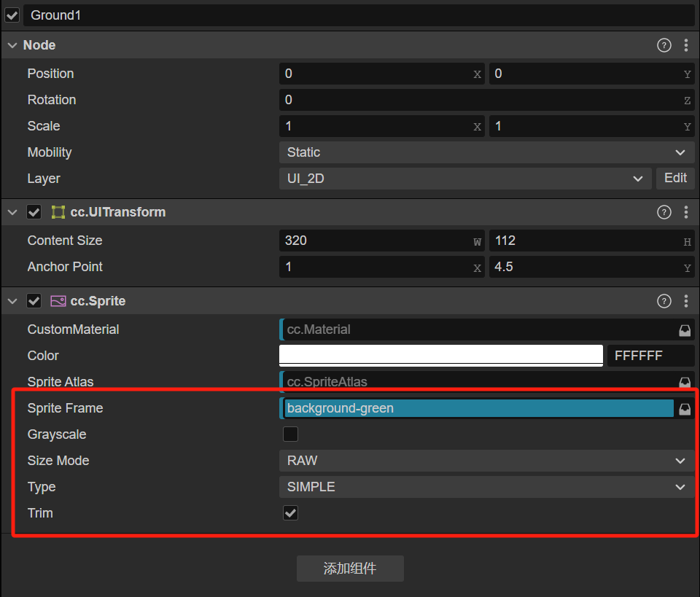Screen dimensions: 700x597
Task: Click the Content Size property label
Action: (x=65, y=241)
